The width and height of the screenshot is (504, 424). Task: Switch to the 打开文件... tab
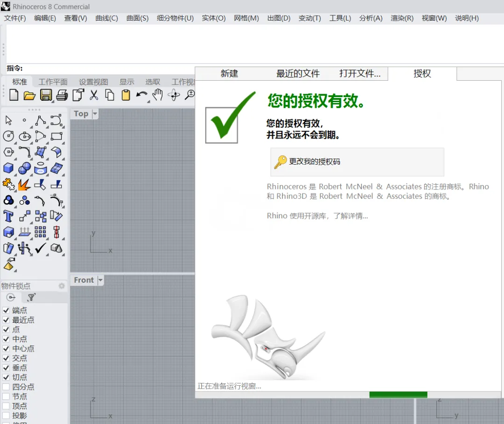[360, 74]
